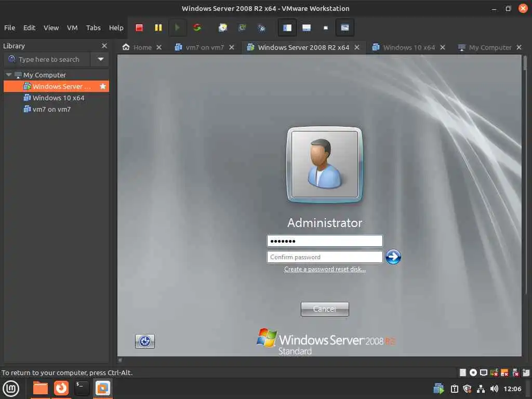This screenshot has width=532, height=399.
Task: Close the My Computer tab
Action: (519, 47)
